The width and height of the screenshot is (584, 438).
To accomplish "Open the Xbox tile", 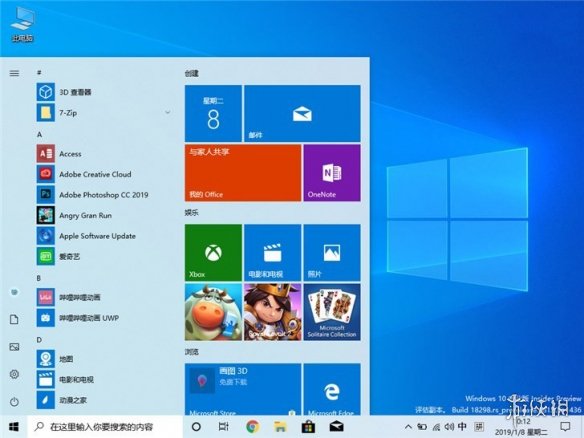I will 213,253.
